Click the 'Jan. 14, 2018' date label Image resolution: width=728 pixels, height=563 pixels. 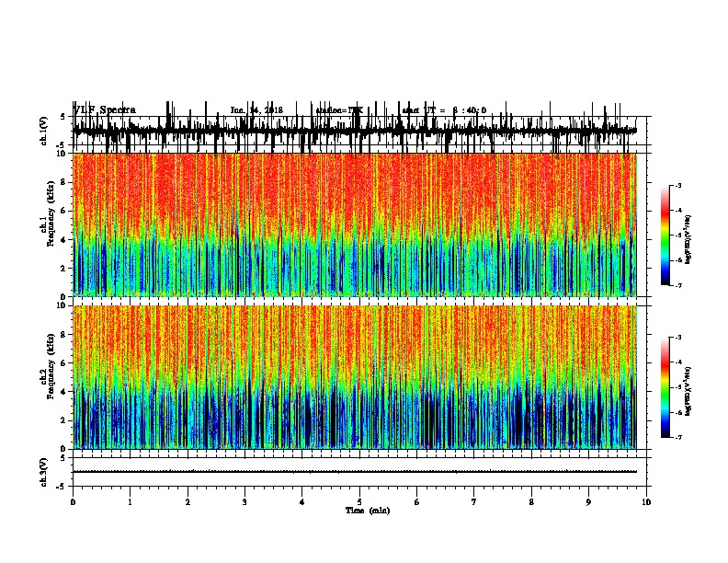tap(256, 110)
